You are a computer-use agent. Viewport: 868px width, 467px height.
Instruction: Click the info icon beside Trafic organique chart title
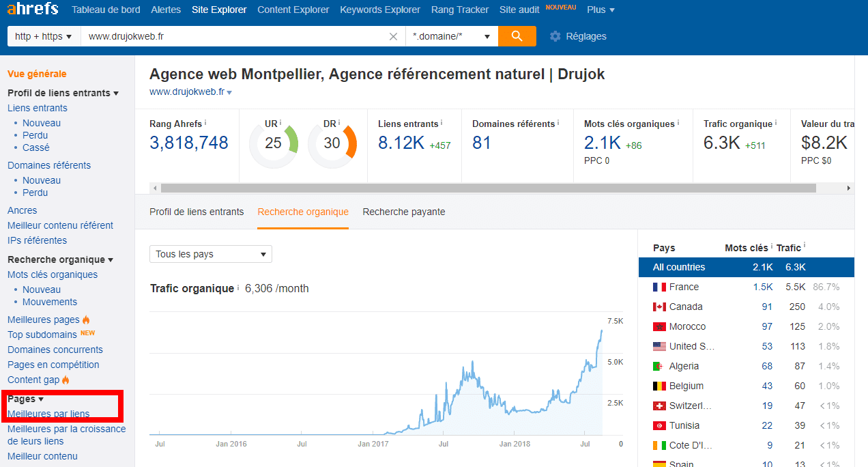tap(237, 288)
